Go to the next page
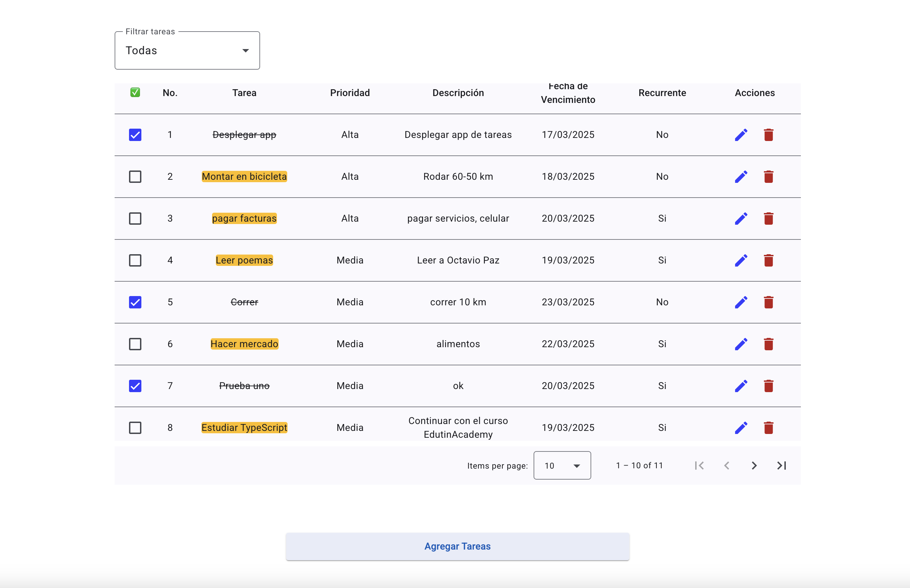This screenshot has width=910, height=588. tap(754, 466)
